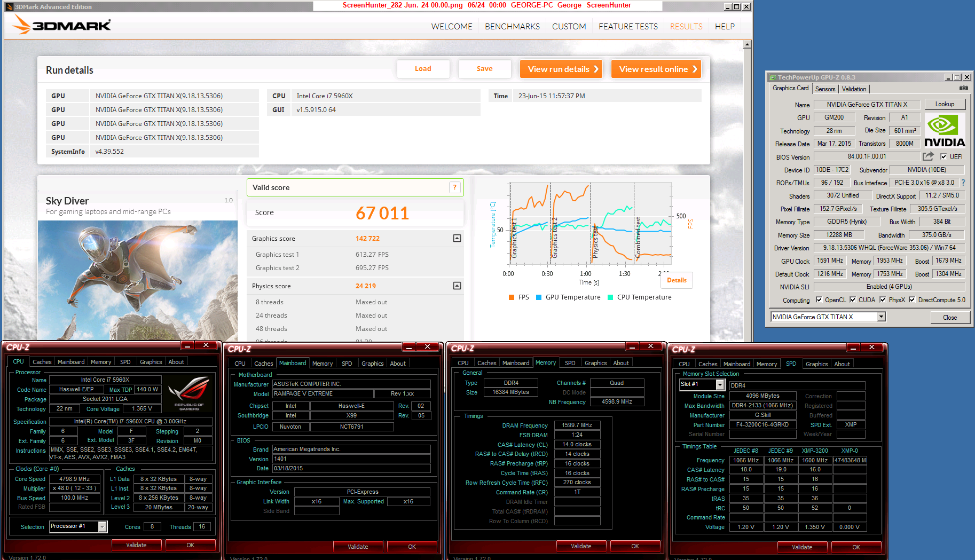Click the 3DMark title bar app icon
975x560 pixels.
(x=9, y=7)
